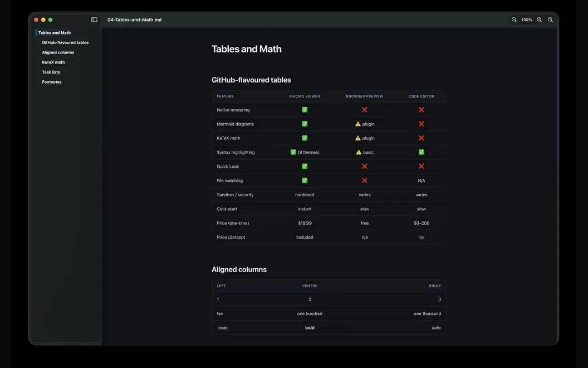Go to Aligned columns in sidebar

pyautogui.click(x=58, y=52)
